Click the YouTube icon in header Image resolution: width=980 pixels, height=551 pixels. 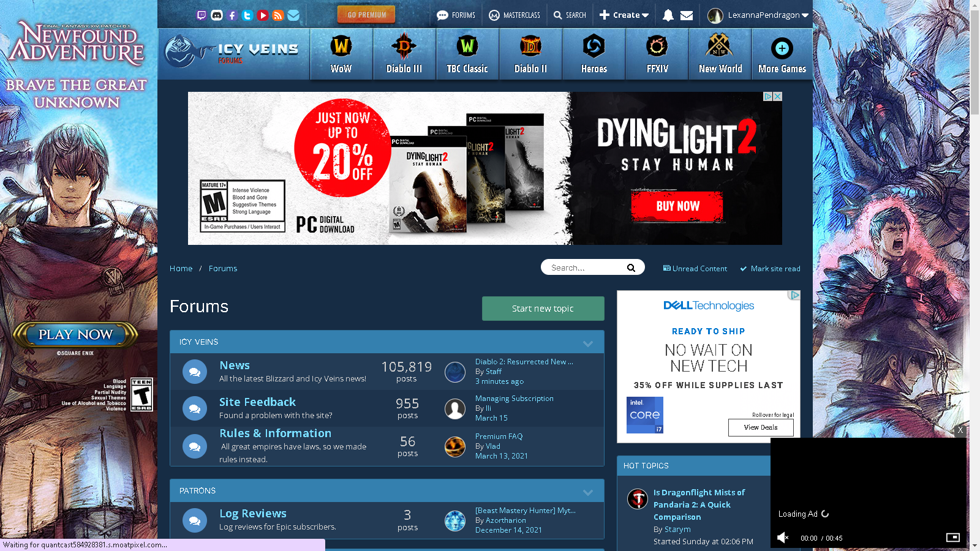[x=263, y=15]
